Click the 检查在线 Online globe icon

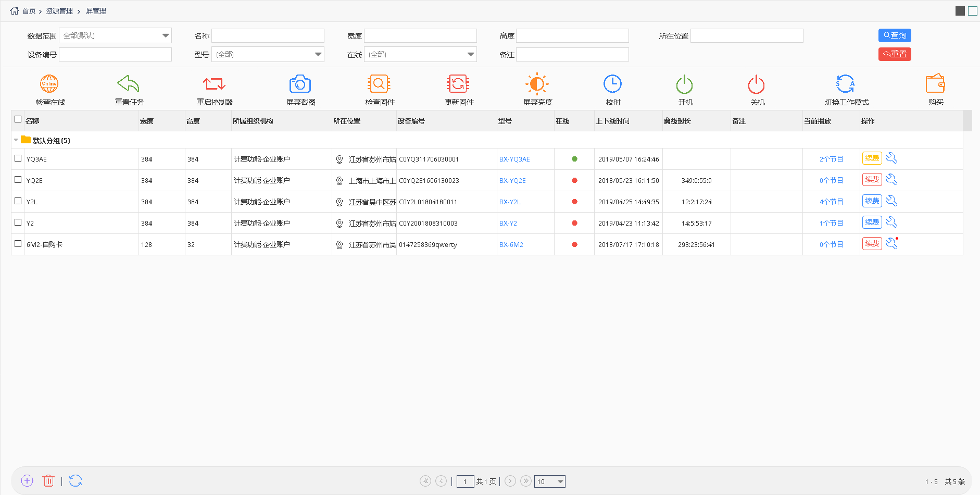coord(49,84)
